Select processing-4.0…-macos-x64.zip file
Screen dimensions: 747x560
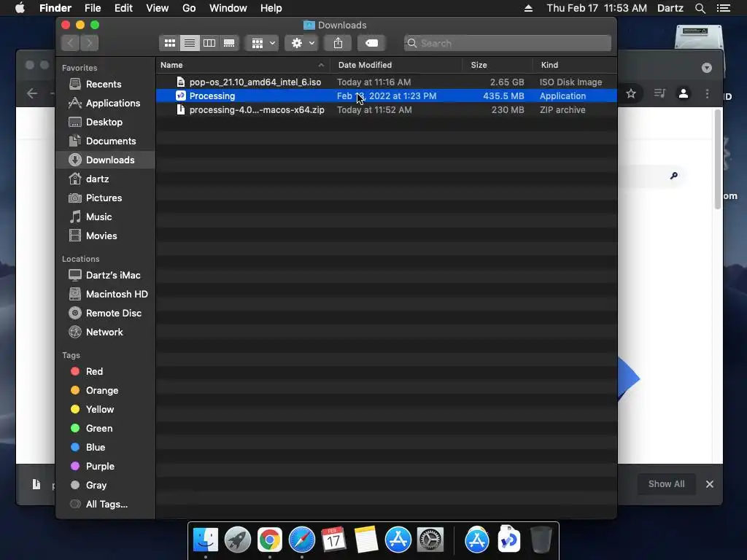pyautogui.click(x=387, y=110)
